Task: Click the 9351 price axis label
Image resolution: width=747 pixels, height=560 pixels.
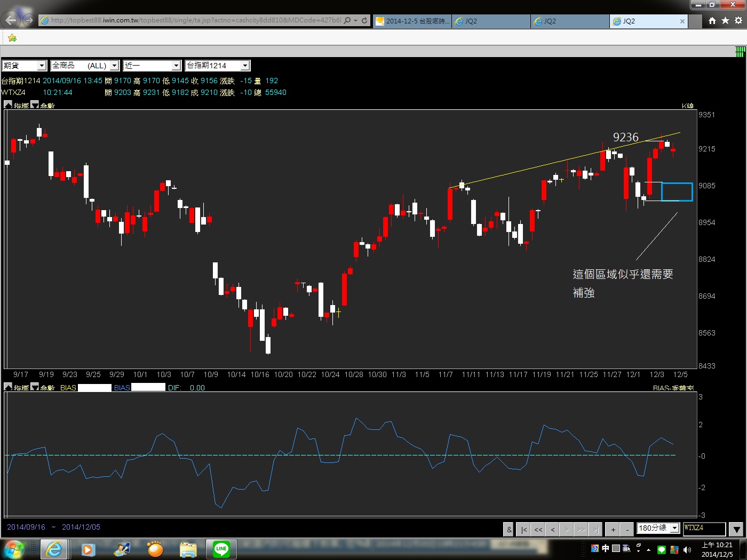Action: pos(706,115)
